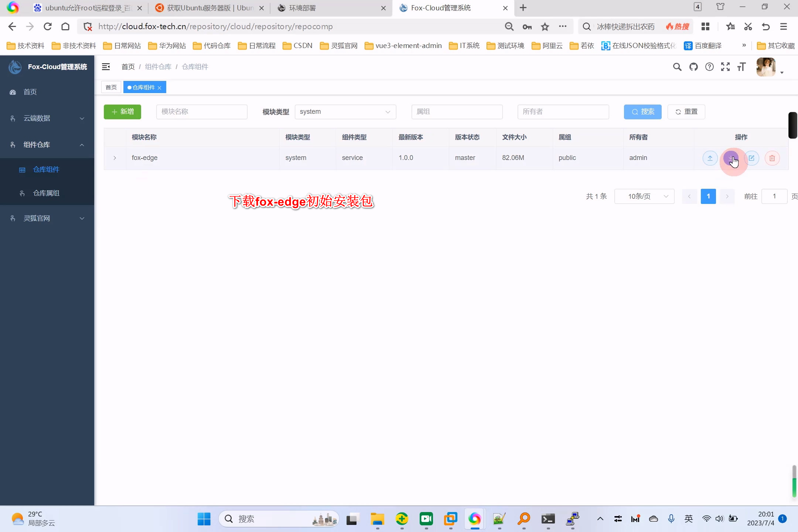The image size is (798, 532).
Task: Click the pagination previous arrow
Action: click(x=689, y=197)
